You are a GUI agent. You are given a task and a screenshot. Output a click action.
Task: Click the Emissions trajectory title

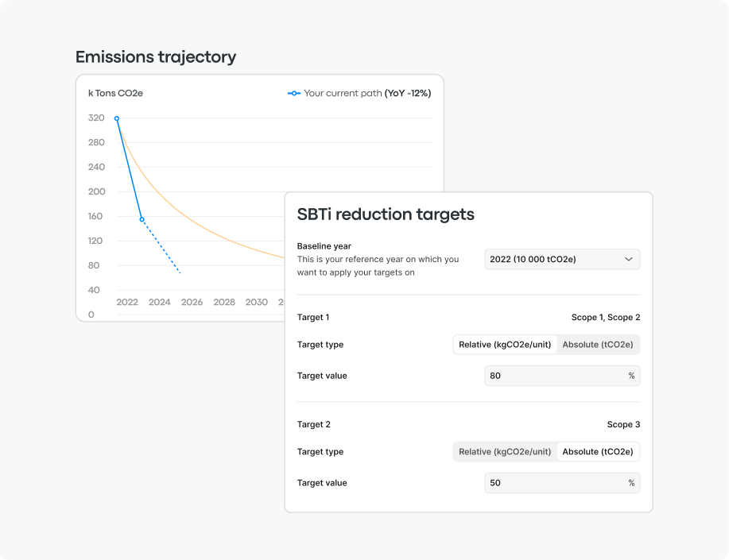tap(156, 57)
